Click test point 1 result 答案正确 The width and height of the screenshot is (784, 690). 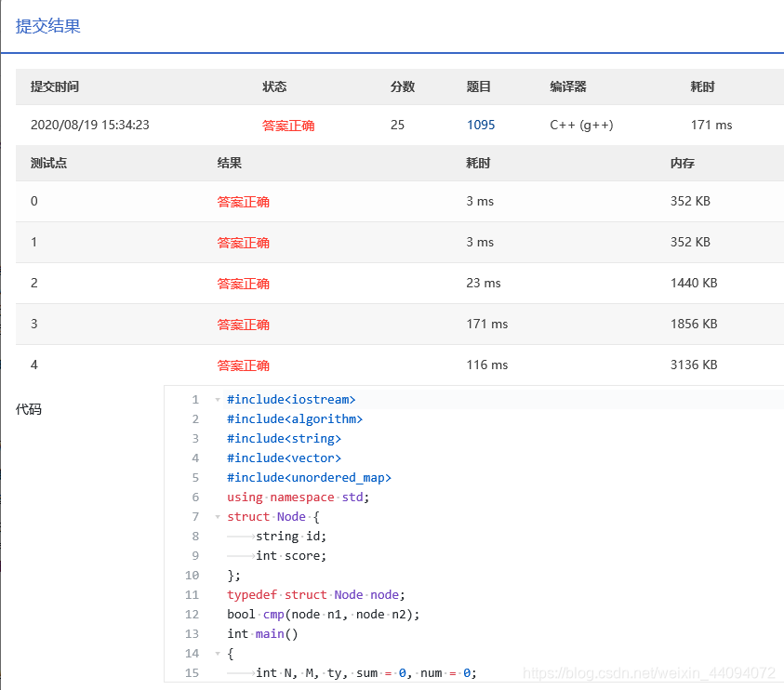coord(244,243)
